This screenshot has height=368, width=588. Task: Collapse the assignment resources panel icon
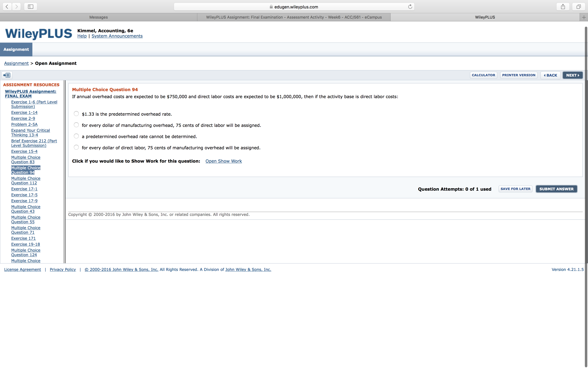(7, 75)
